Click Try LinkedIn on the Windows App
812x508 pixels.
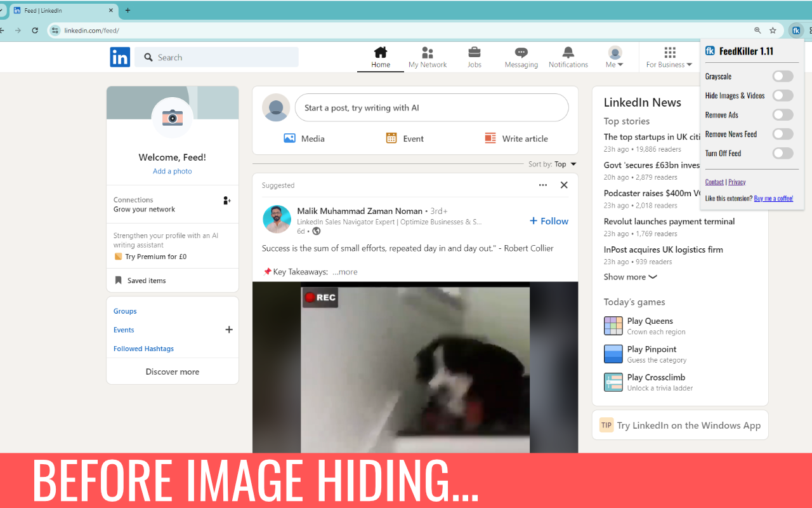point(680,425)
